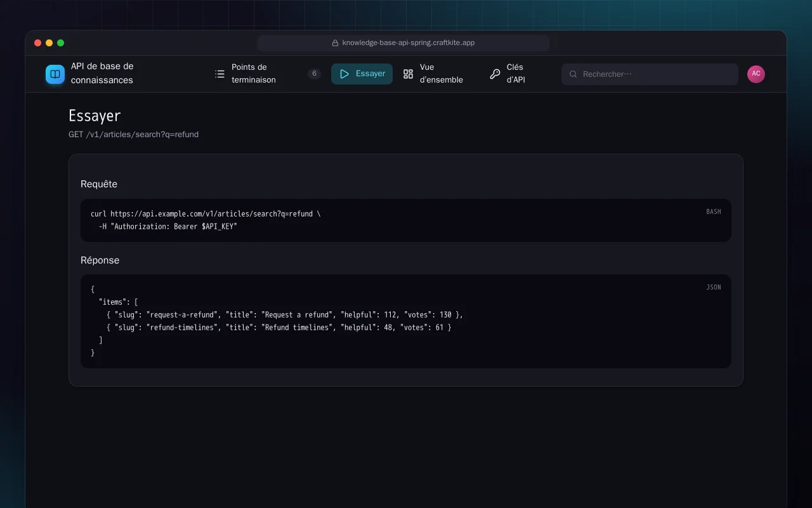Click the browser URL address bar
The width and height of the screenshot is (812, 508).
point(403,43)
